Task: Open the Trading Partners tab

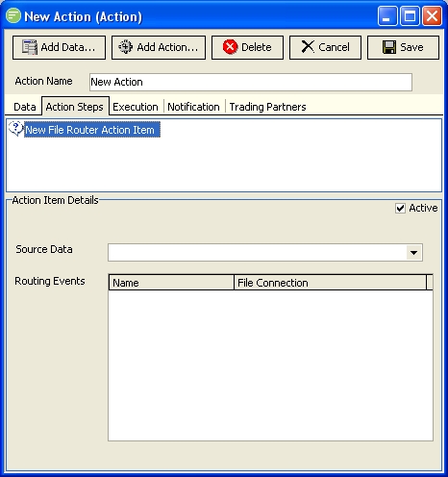Action: 267,107
